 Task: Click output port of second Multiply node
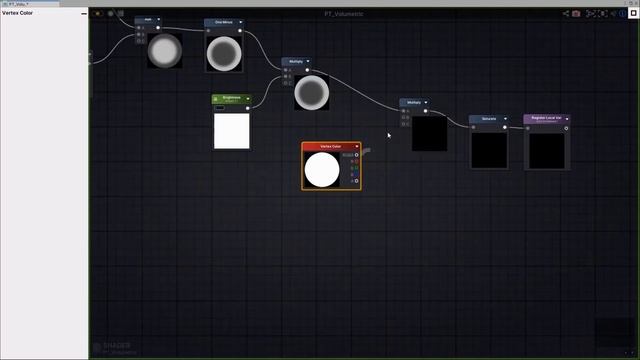tap(425, 111)
